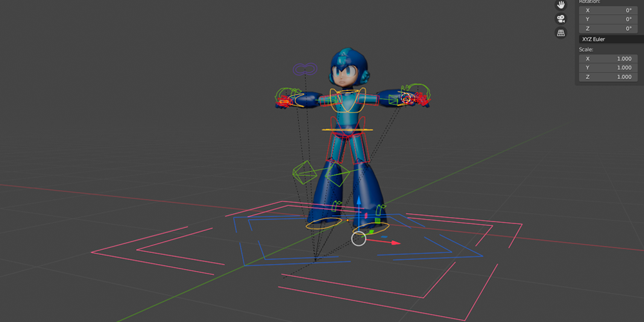
Task: Toggle the camera view icon
Action: pos(561,18)
